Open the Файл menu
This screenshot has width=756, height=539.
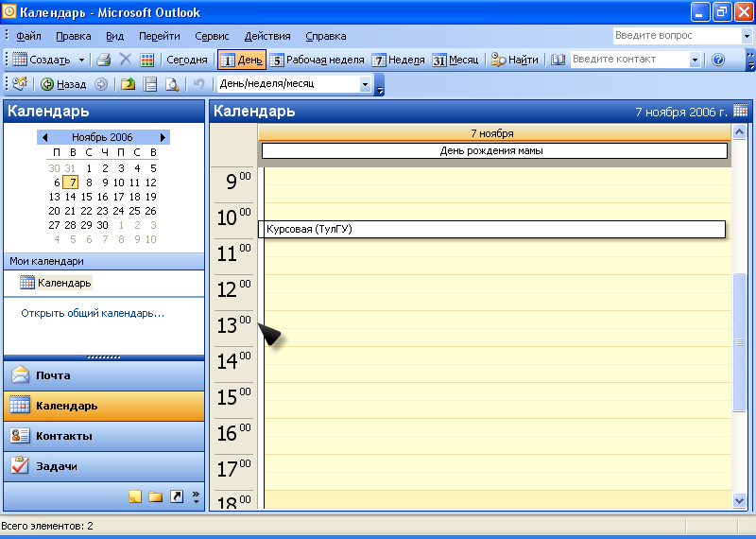[x=28, y=36]
